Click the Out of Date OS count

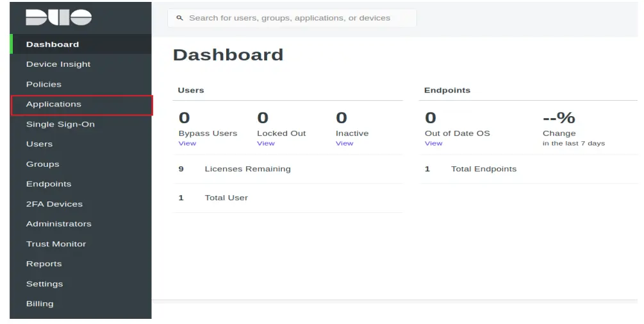(x=430, y=118)
